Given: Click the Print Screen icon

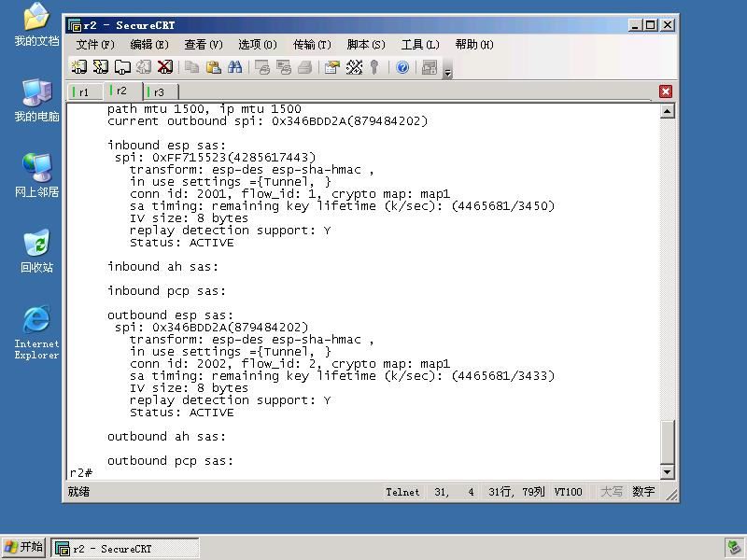Looking at the screenshot, I should [x=262, y=67].
